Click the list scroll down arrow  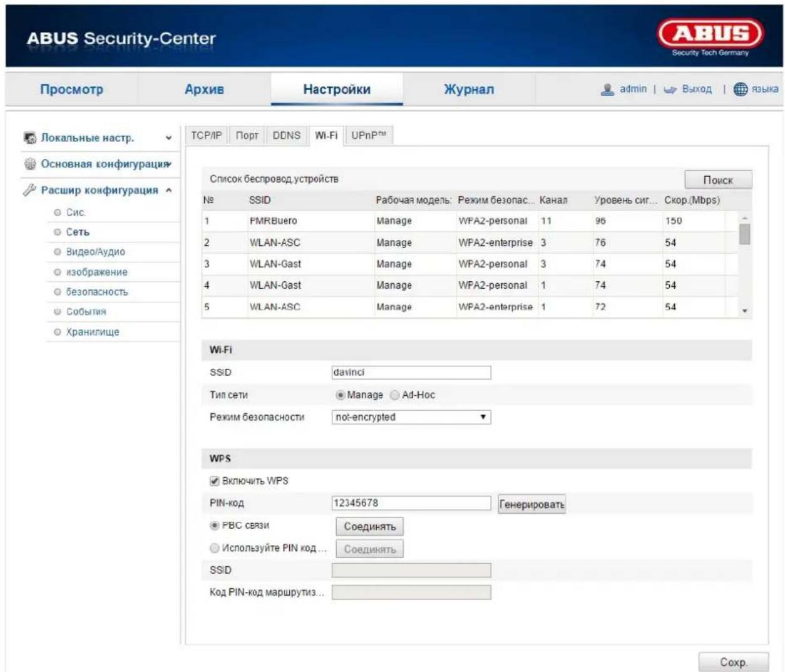click(x=744, y=311)
